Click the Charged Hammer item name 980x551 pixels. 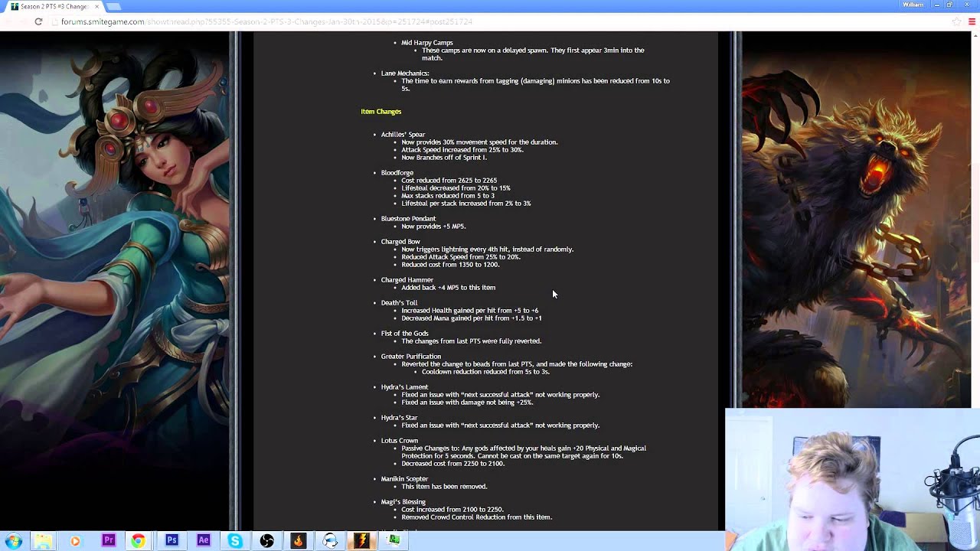click(x=407, y=280)
